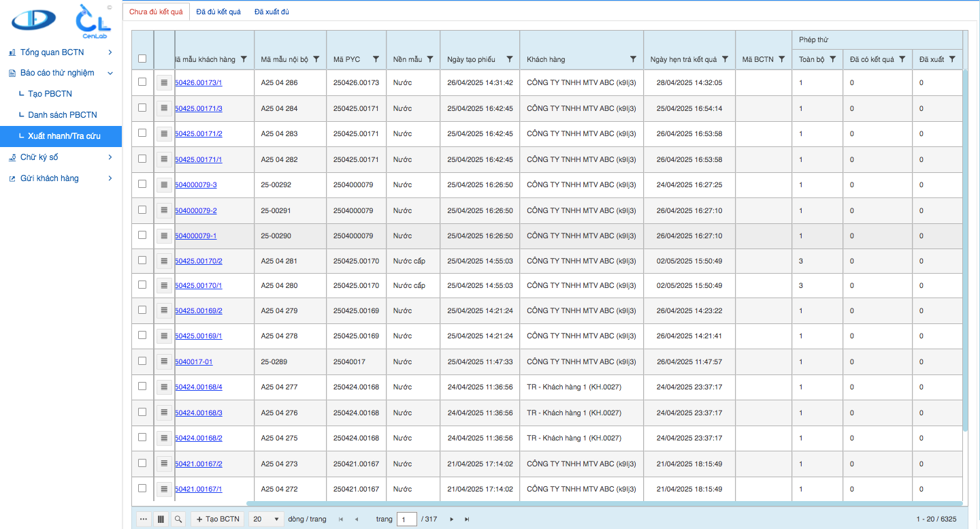Click the Phép thử group header
980x529 pixels.
pos(877,40)
